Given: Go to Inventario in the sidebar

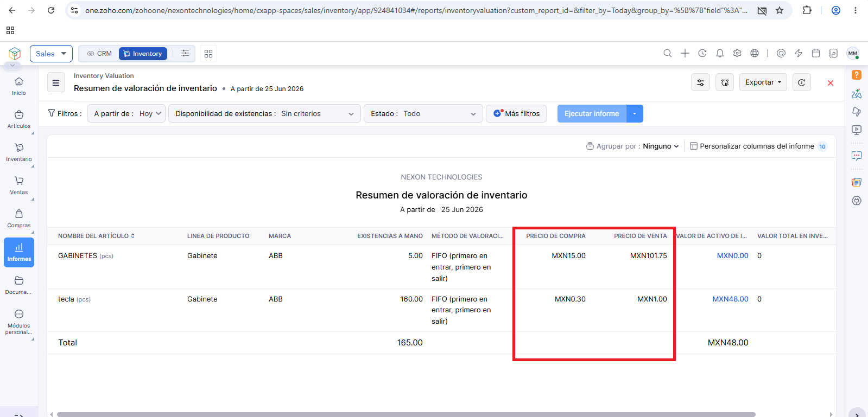Looking at the screenshot, I should pyautogui.click(x=19, y=152).
